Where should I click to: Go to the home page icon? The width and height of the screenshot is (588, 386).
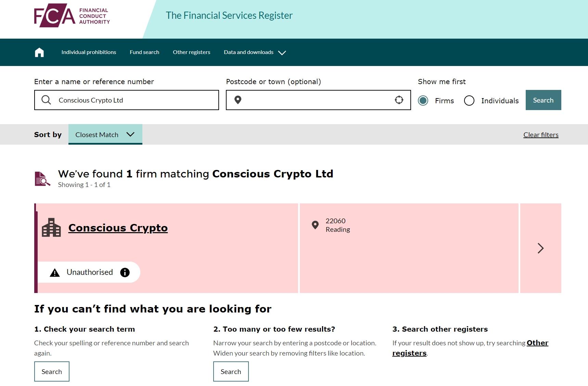(x=39, y=52)
